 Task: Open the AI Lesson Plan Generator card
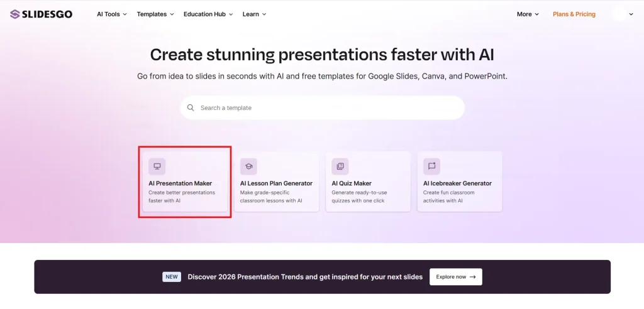[277, 182]
